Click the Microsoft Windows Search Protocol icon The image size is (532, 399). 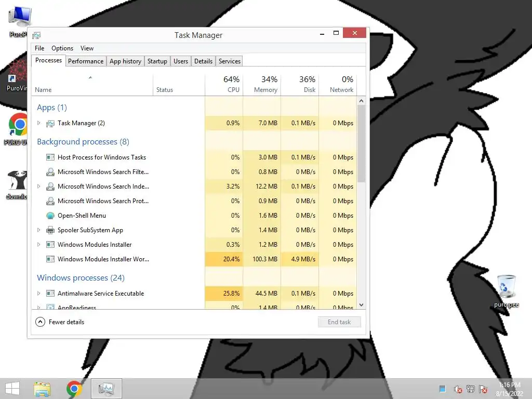[x=50, y=201]
